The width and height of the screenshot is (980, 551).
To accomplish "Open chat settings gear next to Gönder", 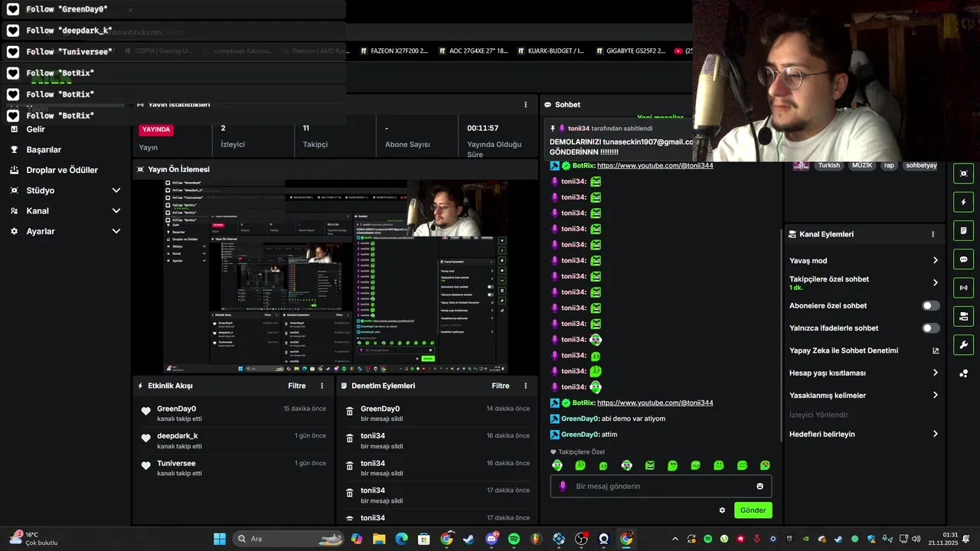I will click(x=722, y=510).
